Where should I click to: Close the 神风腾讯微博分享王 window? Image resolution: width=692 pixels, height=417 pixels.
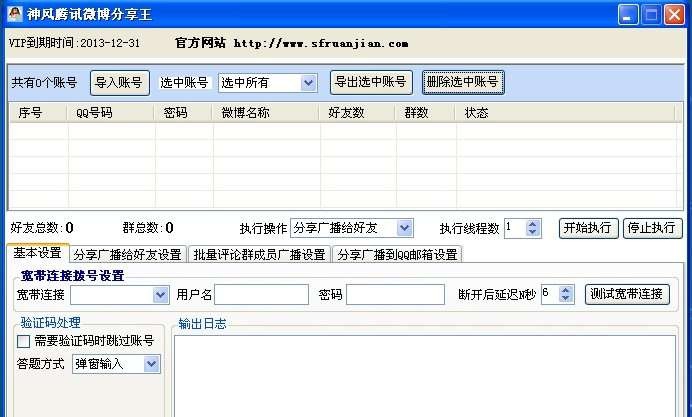click(674, 15)
